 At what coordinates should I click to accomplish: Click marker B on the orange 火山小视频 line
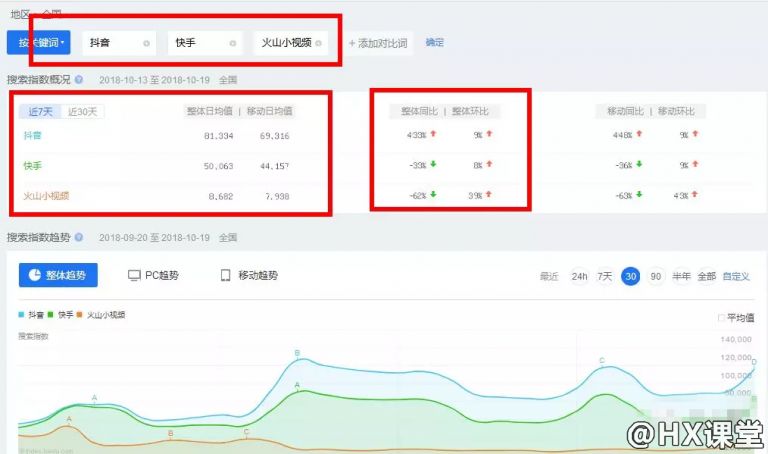click(x=170, y=433)
